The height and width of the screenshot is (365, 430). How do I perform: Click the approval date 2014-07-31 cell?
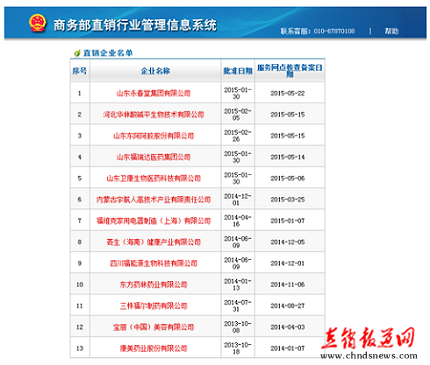pyautogui.click(x=237, y=306)
